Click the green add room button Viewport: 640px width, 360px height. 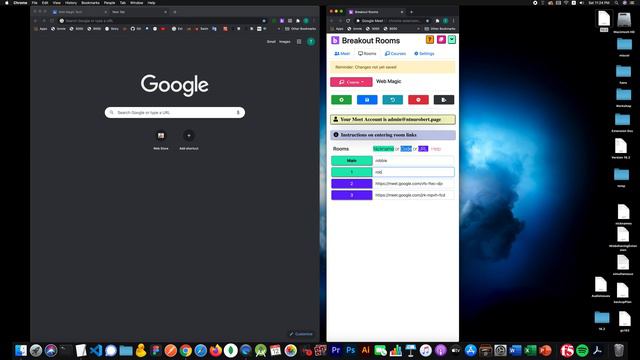pyautogui.click(x=341, y=100)
